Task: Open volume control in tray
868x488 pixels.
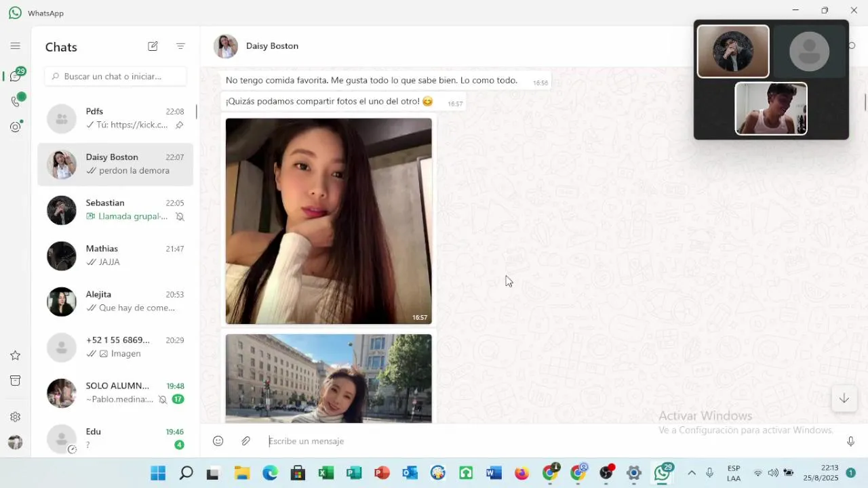Action: [x=773, y=473]
